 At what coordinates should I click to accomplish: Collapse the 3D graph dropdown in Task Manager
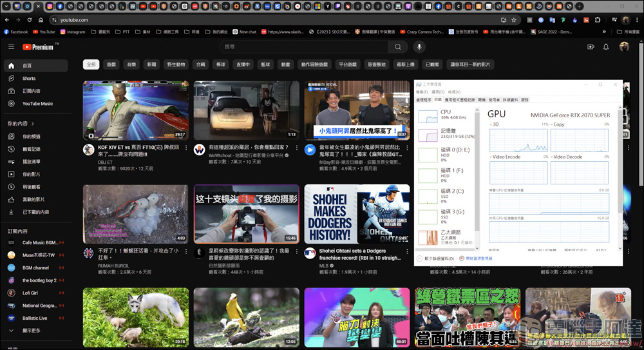pos(490,124)
